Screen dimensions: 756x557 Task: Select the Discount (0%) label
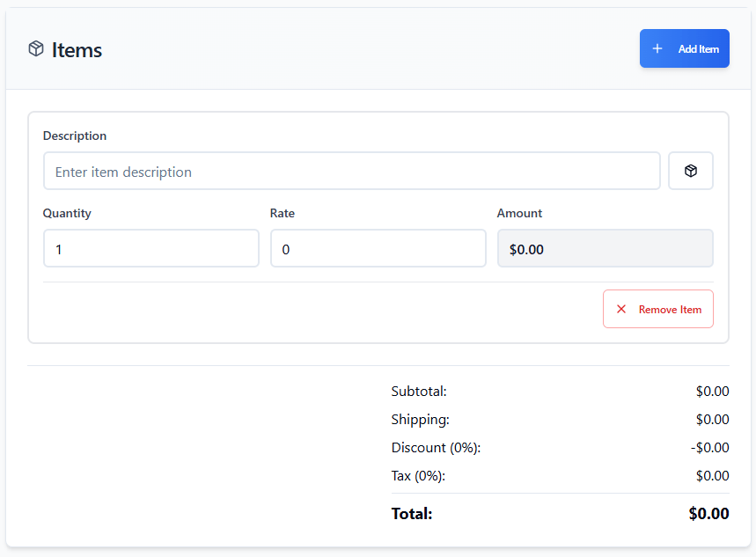pos(435,447)
